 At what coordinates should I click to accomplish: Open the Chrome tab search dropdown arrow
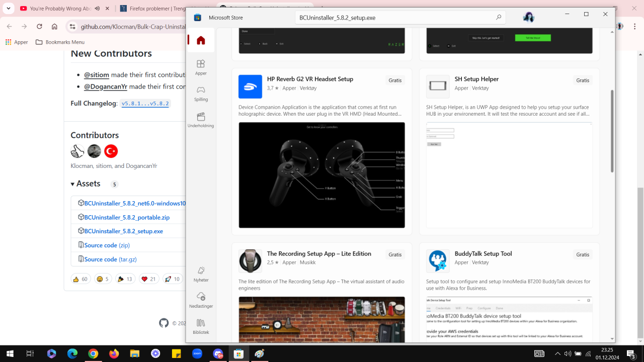[x=9, y=9]
